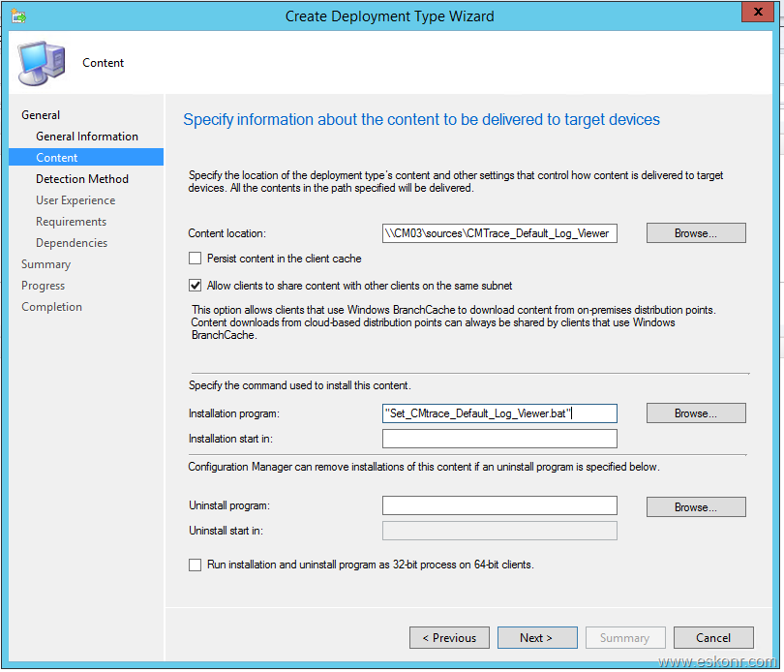Browse for the uninstall program
The height and width of the screenshot is (672, 784).
point(696,507)
